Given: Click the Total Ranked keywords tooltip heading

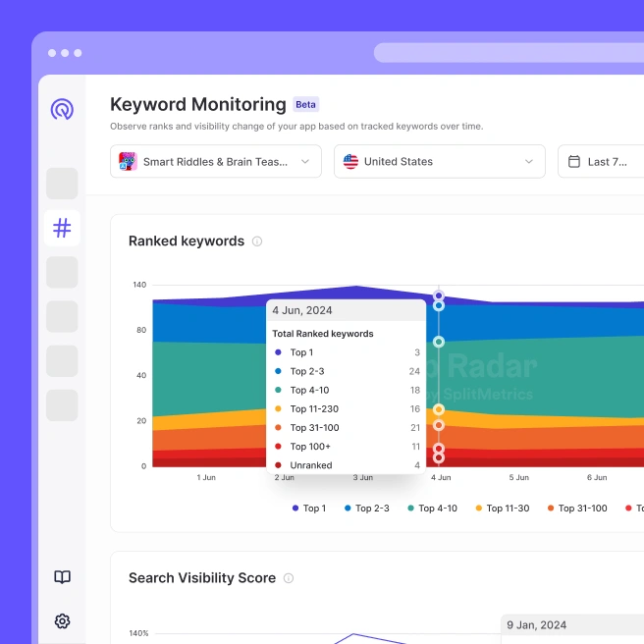Looking at the screenshot, I should [x=323, y=334].
